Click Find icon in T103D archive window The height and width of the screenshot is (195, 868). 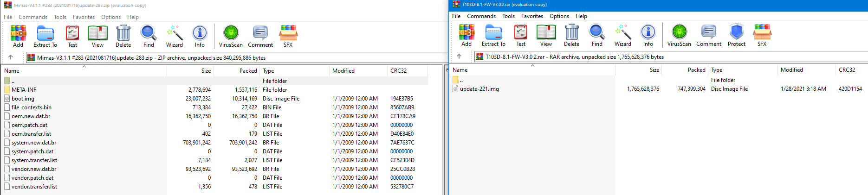597,35
